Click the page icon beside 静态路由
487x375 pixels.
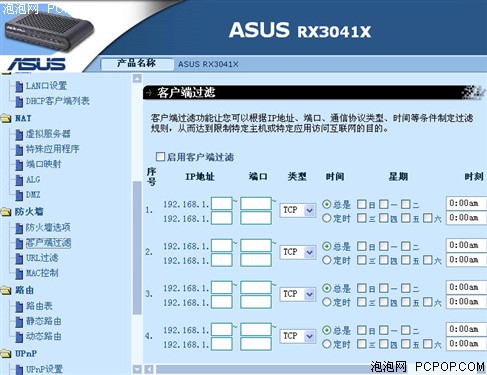19,322
